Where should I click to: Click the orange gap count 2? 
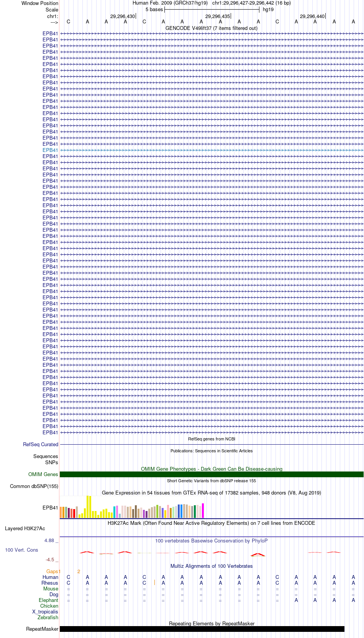(79, 571)
